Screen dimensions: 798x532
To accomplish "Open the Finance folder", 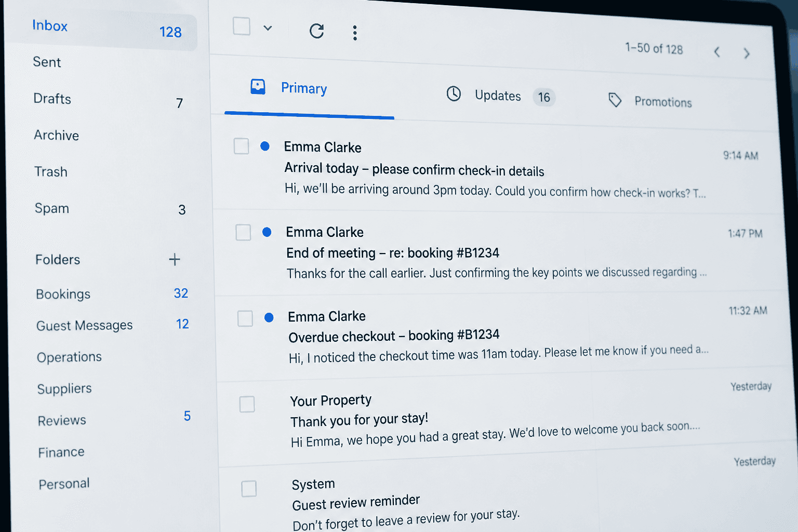I will tap(61, 453).
